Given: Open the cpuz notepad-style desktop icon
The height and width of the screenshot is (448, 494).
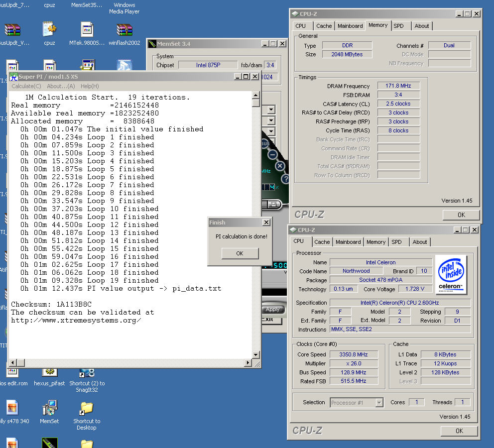Looking at the screenshot, I should pos(49,29).
